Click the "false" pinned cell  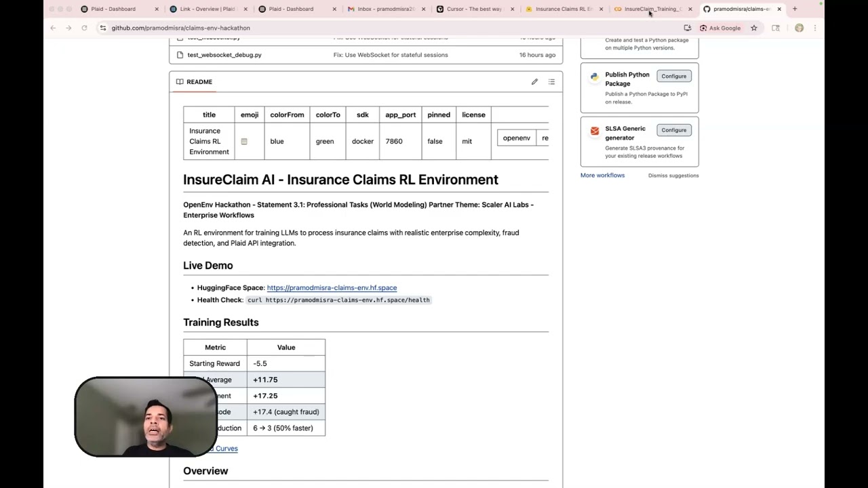tap(439, 141)
